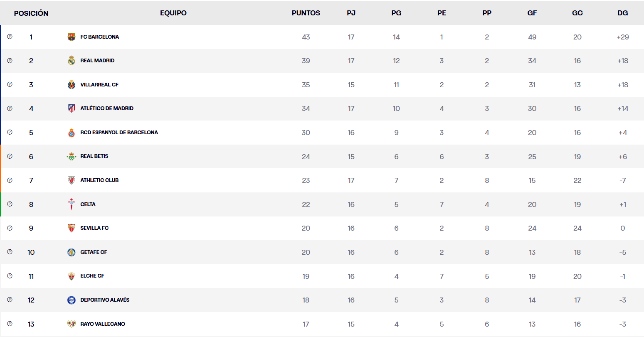Click the Atlético de Madrid crest
Image resolution: width=644 pixels, height=337 pixels.
point(72,108)
